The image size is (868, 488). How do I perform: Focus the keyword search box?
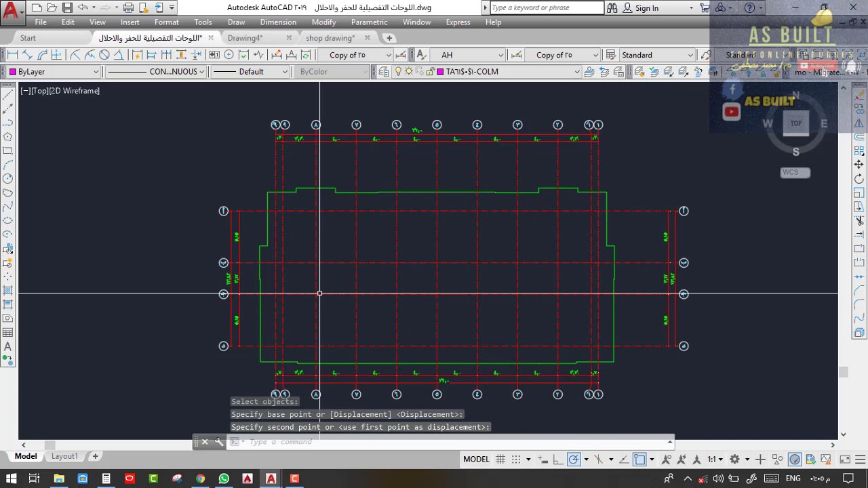[546, 8]
